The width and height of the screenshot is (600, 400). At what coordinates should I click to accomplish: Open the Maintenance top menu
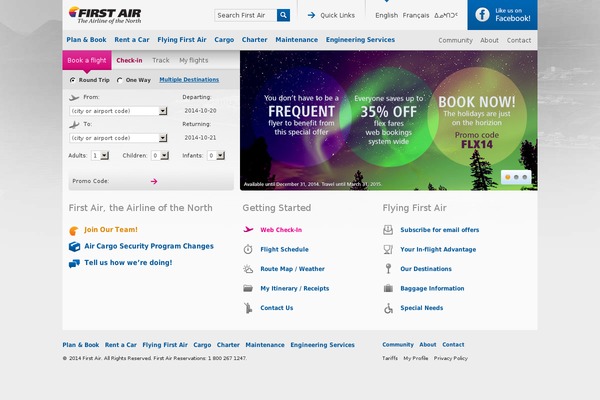297,40
